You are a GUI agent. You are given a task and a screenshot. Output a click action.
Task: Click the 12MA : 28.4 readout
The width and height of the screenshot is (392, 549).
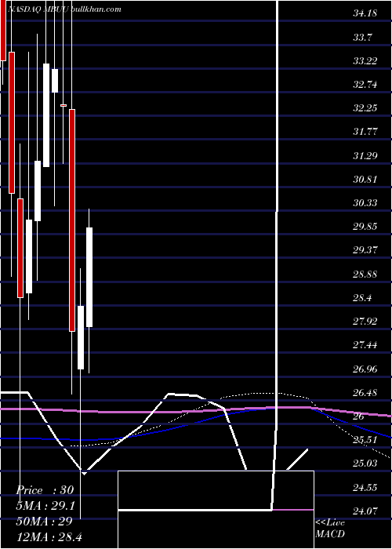pyautogui.click(x=49, y=536)
